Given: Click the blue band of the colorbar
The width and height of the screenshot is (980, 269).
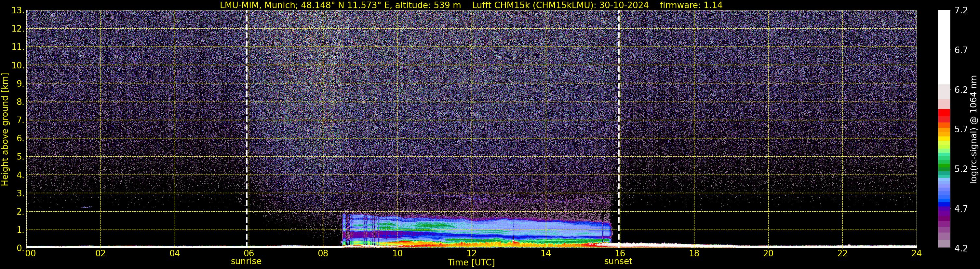Looking at the screenshot, I should [944, 192].
